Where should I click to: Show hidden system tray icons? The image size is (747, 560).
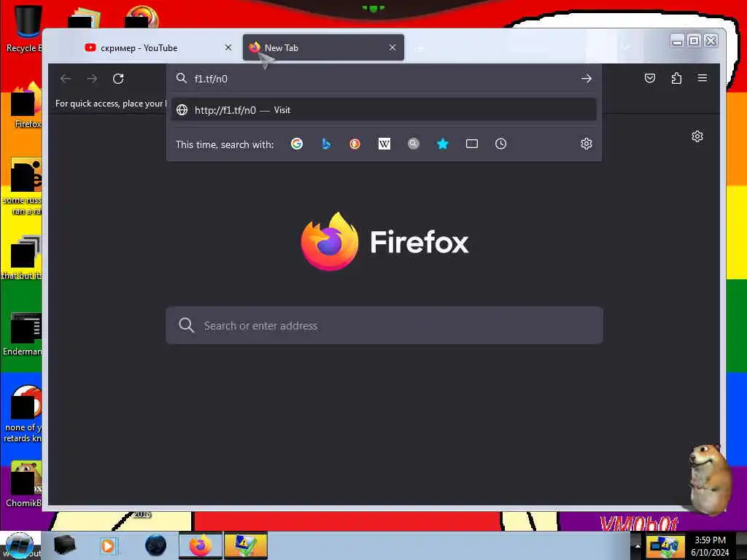tap(638, 546)
